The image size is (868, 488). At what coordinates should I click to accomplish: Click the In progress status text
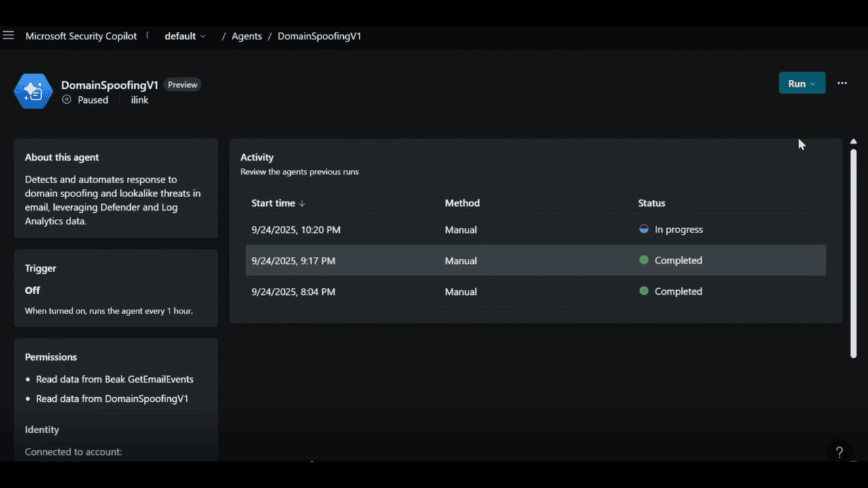pos(679,230)
